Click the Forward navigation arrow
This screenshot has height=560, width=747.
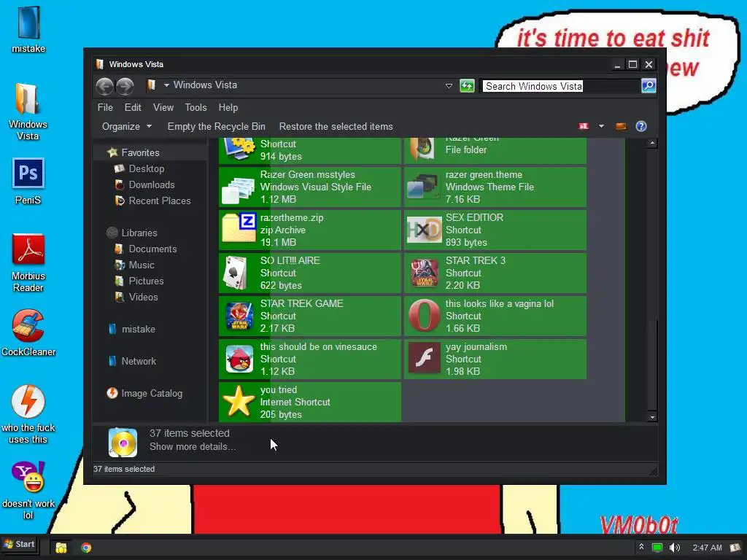tap(125, 86)
